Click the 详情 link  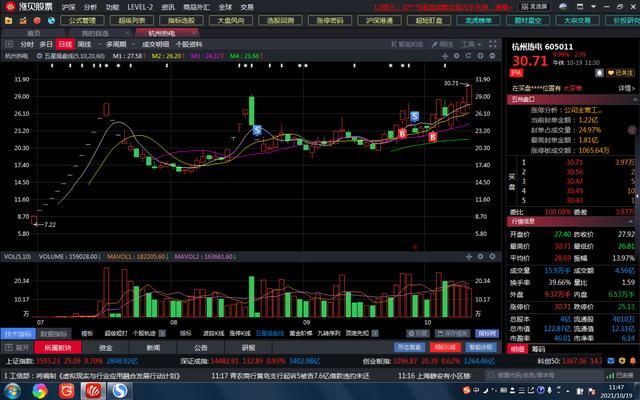click(627, 87)
